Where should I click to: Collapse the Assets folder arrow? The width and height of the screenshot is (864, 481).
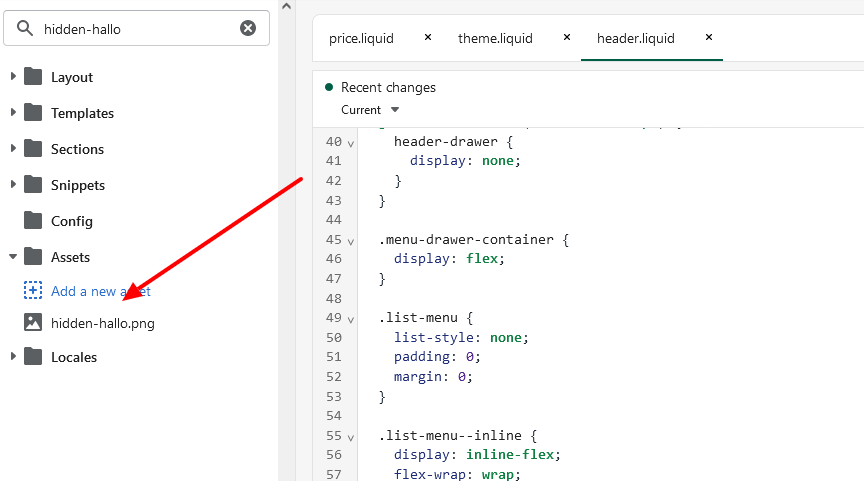coord(13,256)
